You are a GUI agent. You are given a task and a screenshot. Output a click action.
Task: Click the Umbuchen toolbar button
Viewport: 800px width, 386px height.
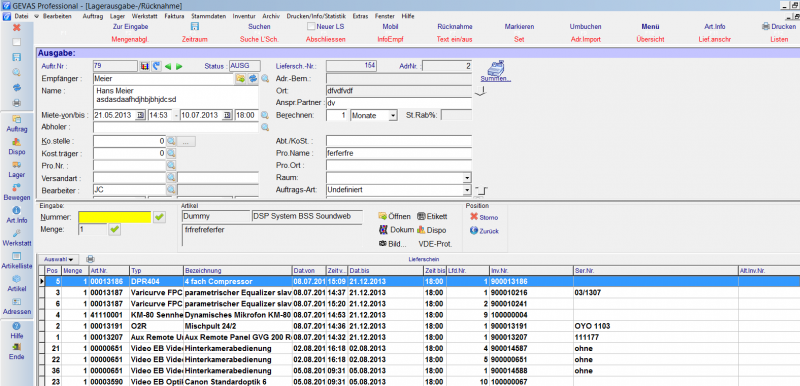585,27
